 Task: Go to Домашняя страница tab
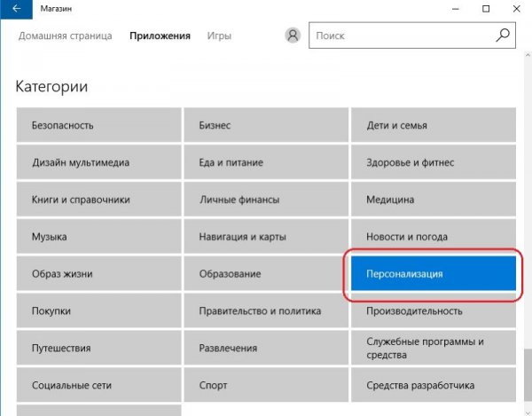click(66, 36)
